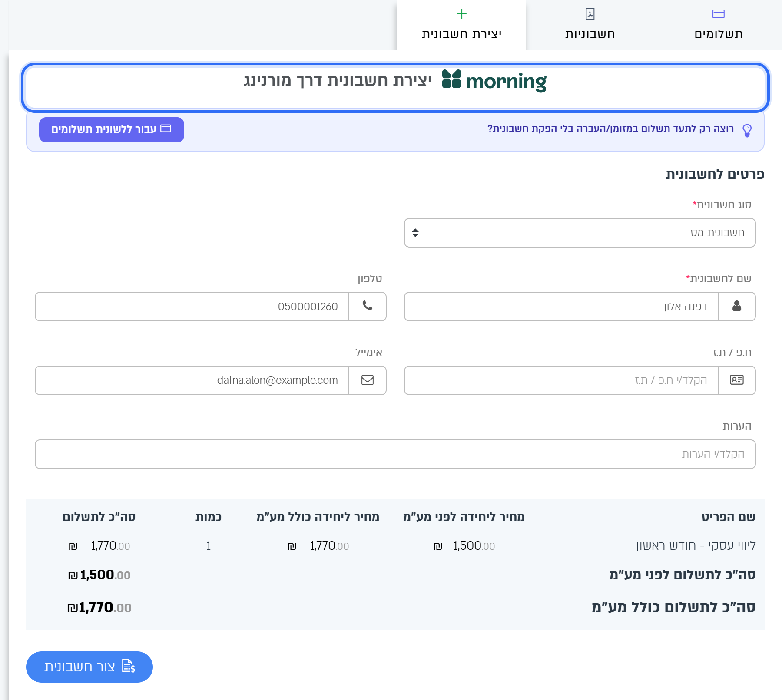The width and height of the screenshot is (782, 700).
Task: Click the ID card icon beside ח.פ field
Action: 737,380
